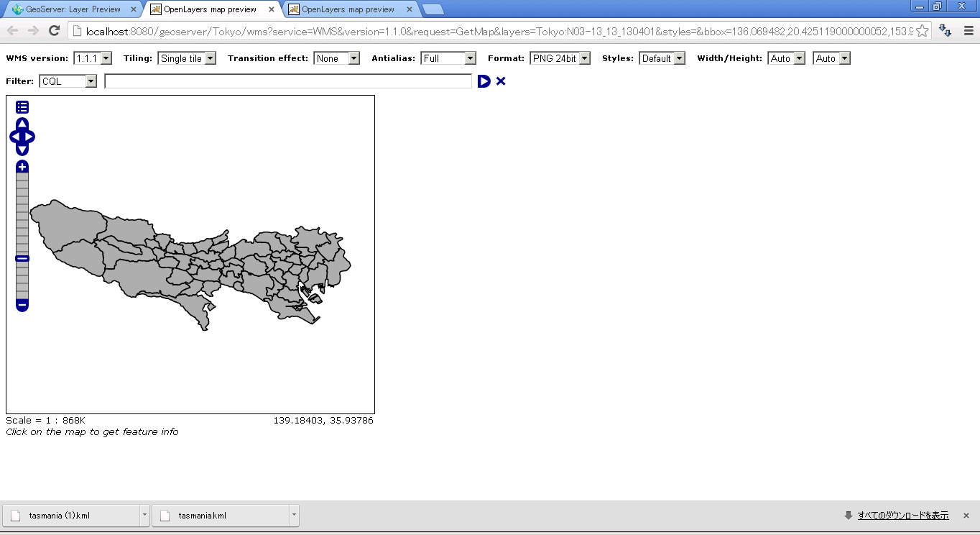Bookmark this page with star icon
This screenshot has height=535, width=980.
pos(922,31)
